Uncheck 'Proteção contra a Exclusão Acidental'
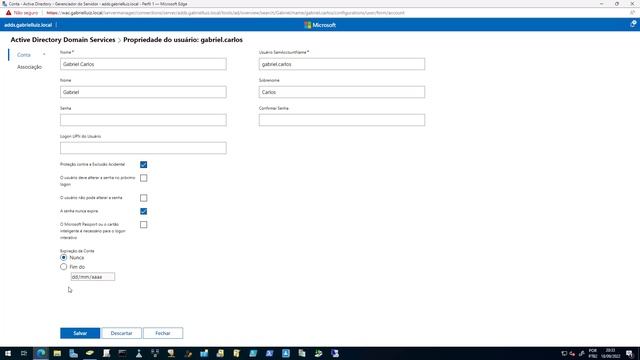This screenshot has height=360, width=640. coord(143,164)
